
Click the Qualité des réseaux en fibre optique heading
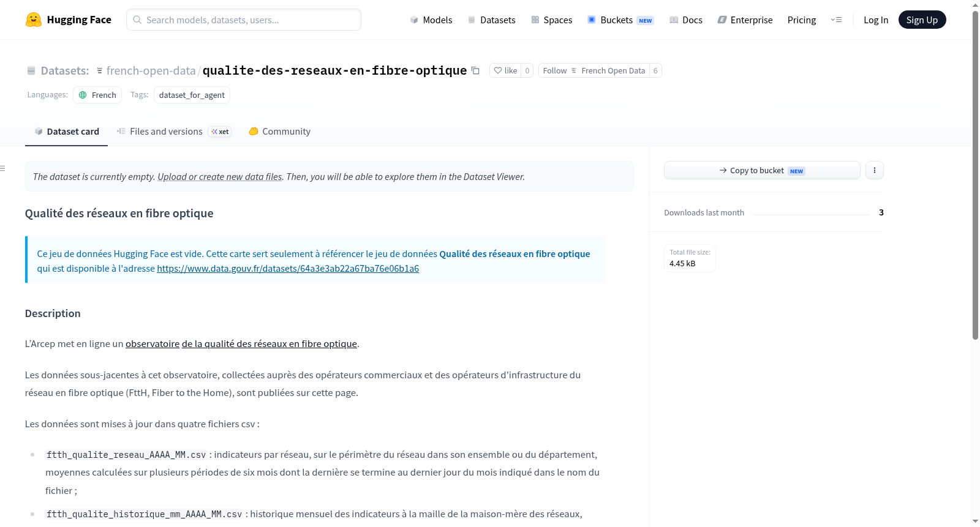[119, 213]
